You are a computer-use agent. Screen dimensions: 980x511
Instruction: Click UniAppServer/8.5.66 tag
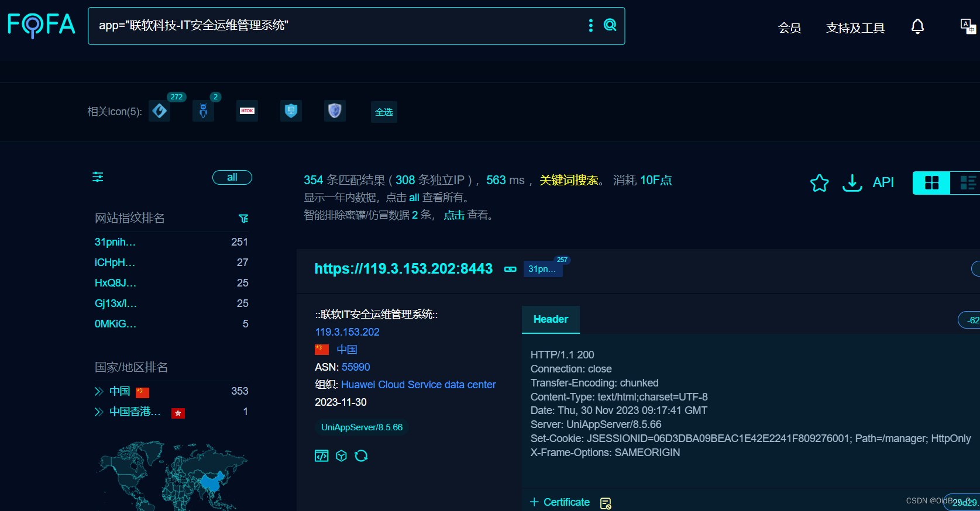coord(362,427)
